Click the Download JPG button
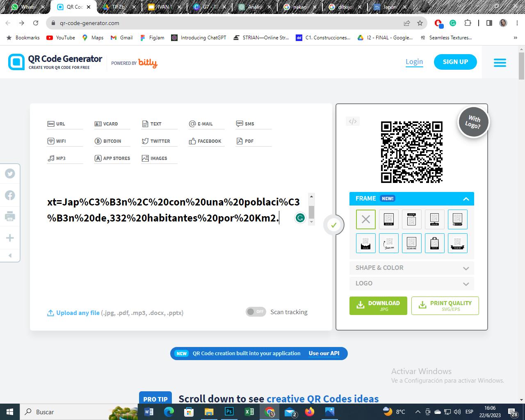The height and width of the screenshot is (420, 525). click(x=378, y=306)
